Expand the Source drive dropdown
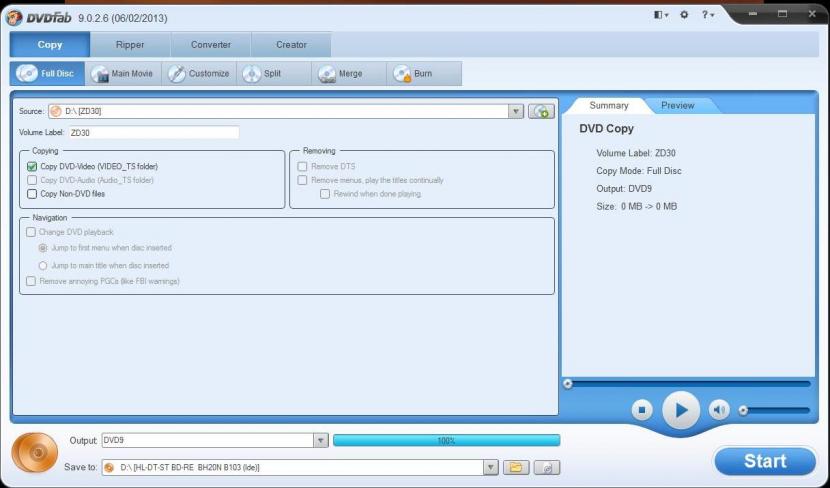 [x=516, y=112]
